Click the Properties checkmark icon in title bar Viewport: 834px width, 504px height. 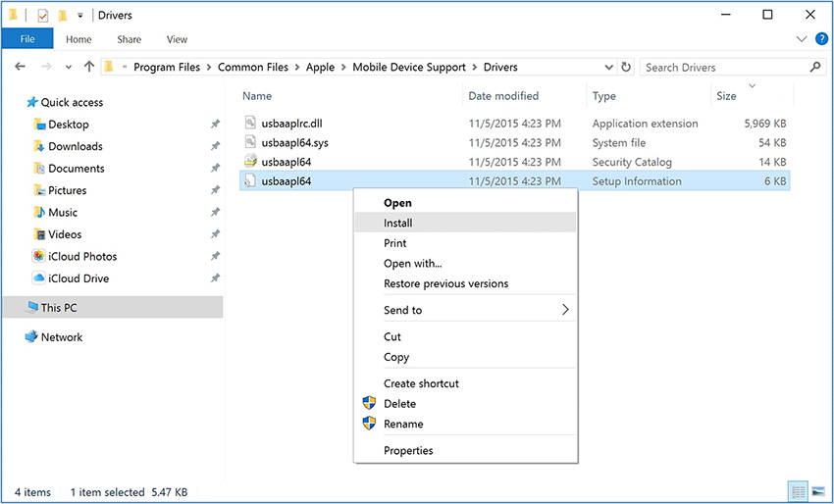click(42, 16)
